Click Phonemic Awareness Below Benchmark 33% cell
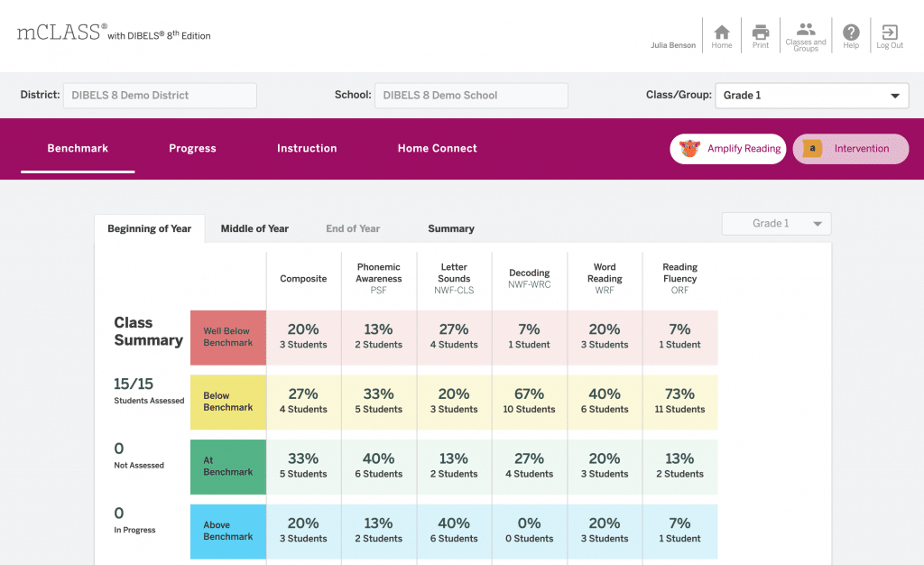This screenshot has height=565, width=924. point(379,403)
